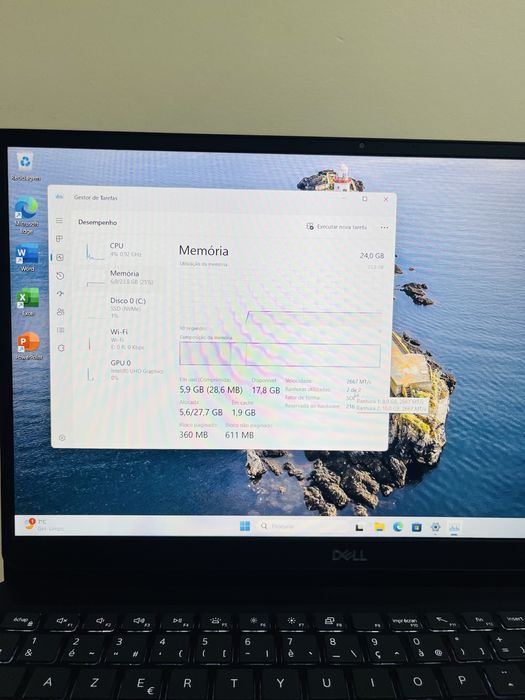Open the weather widget on taskbar
This screenshot has height=700, width=525.
click(44, 525)
